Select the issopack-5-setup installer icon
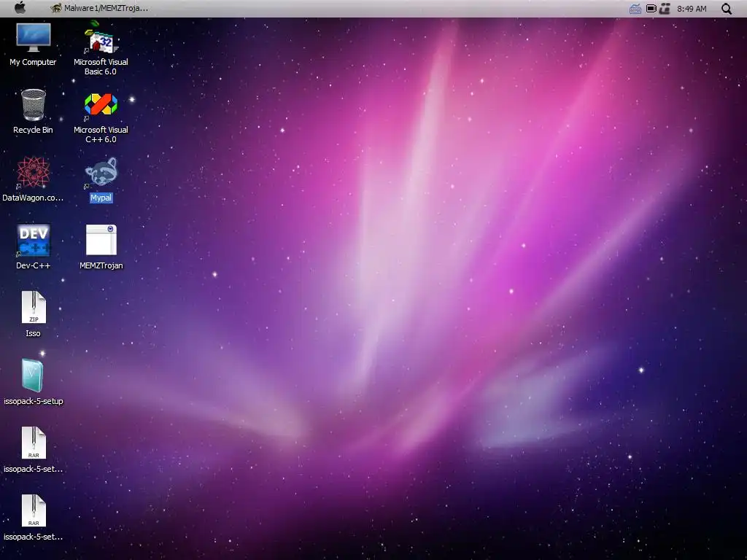Viewport: 747px width, 560px height. 32,376
